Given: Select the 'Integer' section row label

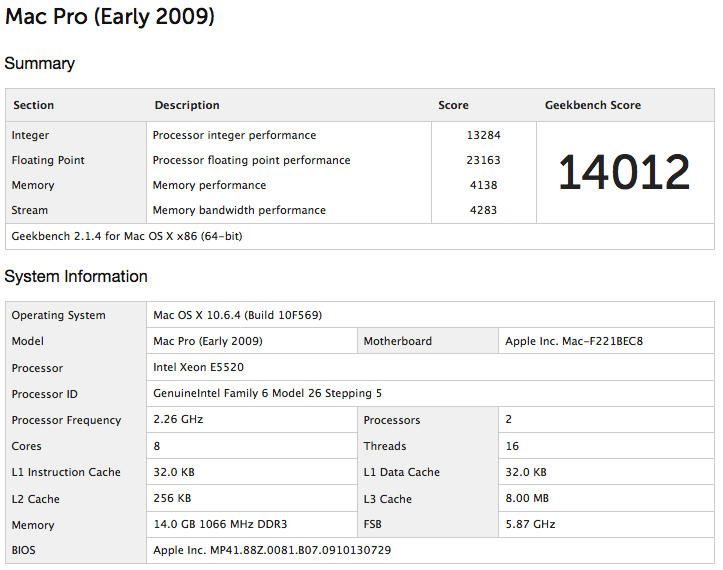Looking at the screenshot, I should tap(30, 135).
